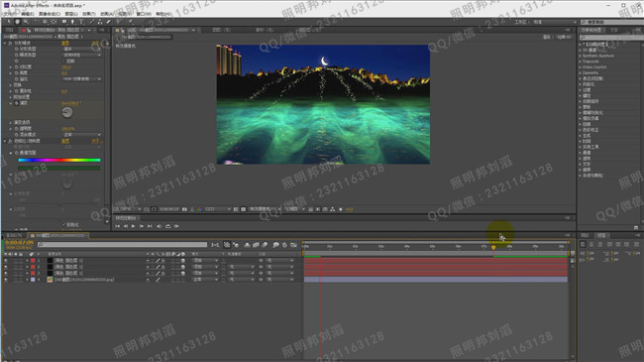Click the current timecode 0:00:07:09
Screen dimensions: 644x362
point(19,243)
